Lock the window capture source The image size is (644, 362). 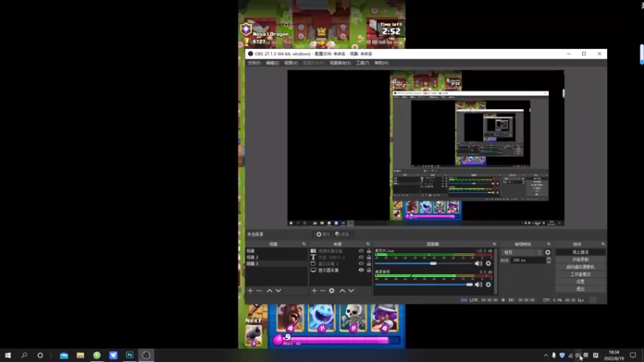point(369,264)
